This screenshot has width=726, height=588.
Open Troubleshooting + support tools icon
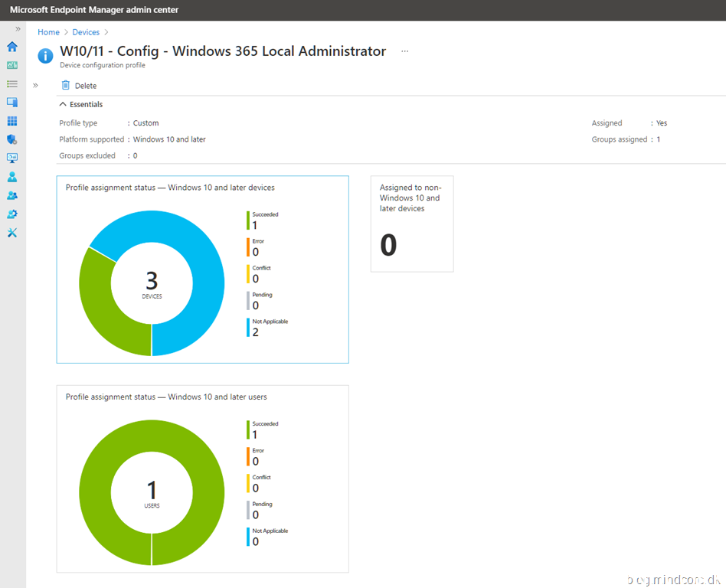pyautogui.click(x=12, y=233)
